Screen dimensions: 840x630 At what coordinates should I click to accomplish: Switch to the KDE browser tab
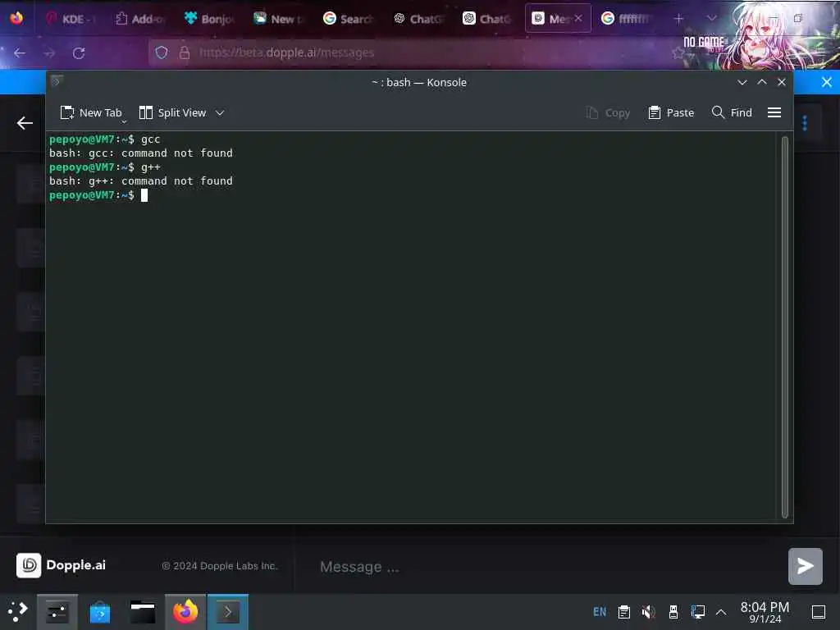tap(71, 19)
